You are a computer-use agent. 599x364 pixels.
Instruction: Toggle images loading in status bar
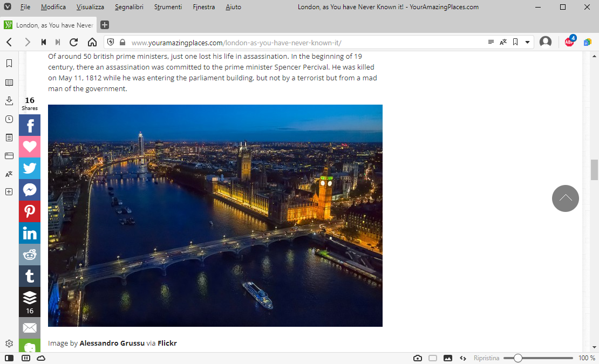coord(448,358)
